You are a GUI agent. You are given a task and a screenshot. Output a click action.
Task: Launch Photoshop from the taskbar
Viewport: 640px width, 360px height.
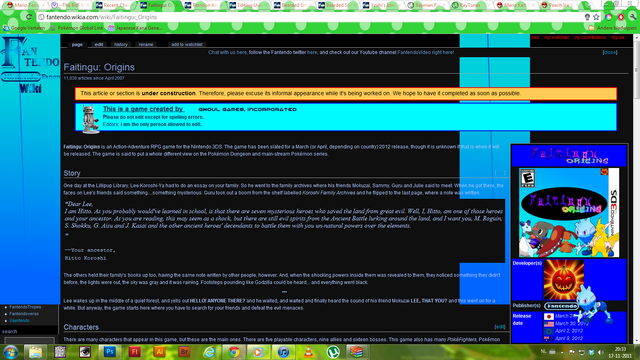pos(109,352)
